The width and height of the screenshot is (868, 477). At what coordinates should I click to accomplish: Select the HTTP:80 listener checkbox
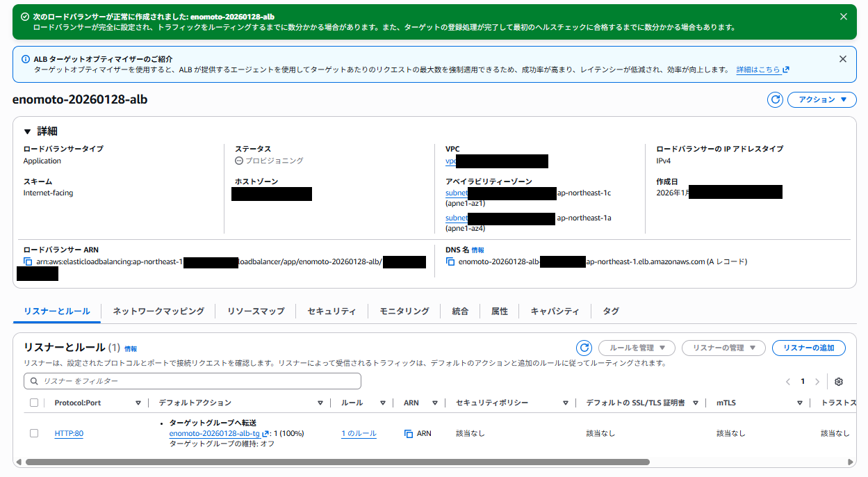coord(34,433)
